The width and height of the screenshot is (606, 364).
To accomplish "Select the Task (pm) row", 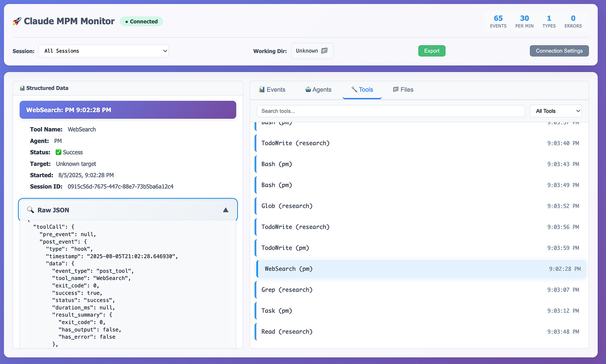I will click(x=421, y=311).
